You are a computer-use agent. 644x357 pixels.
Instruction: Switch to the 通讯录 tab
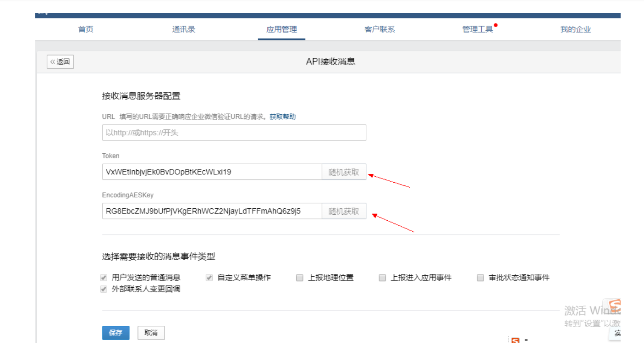(184, 29)
